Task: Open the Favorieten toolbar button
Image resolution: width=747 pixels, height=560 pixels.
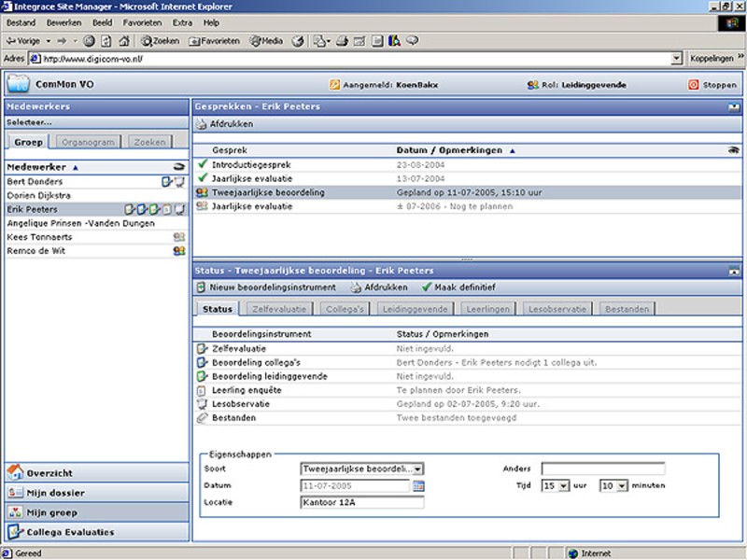Action: (214, 41)
